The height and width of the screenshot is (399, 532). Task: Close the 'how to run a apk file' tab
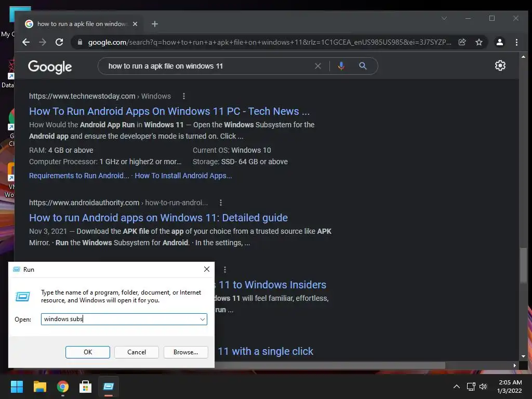click(x=135, y=24)
